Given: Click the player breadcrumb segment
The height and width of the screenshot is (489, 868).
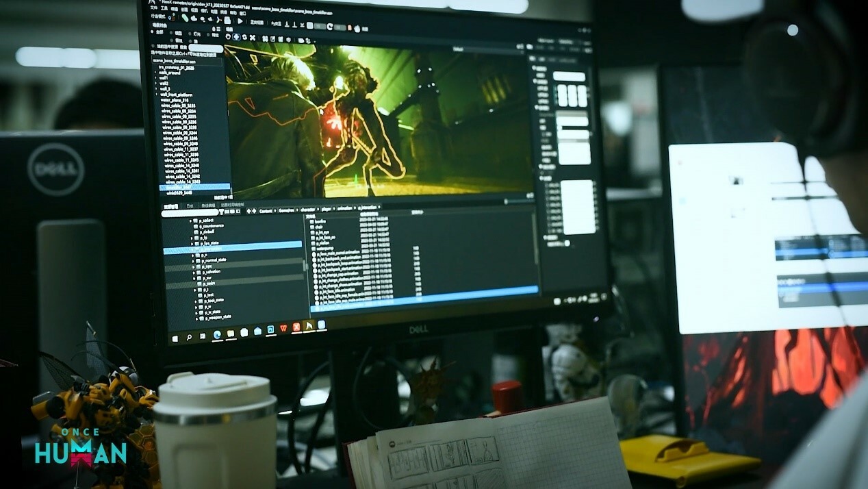Looking at the screenshot, I should coord(326,209).
